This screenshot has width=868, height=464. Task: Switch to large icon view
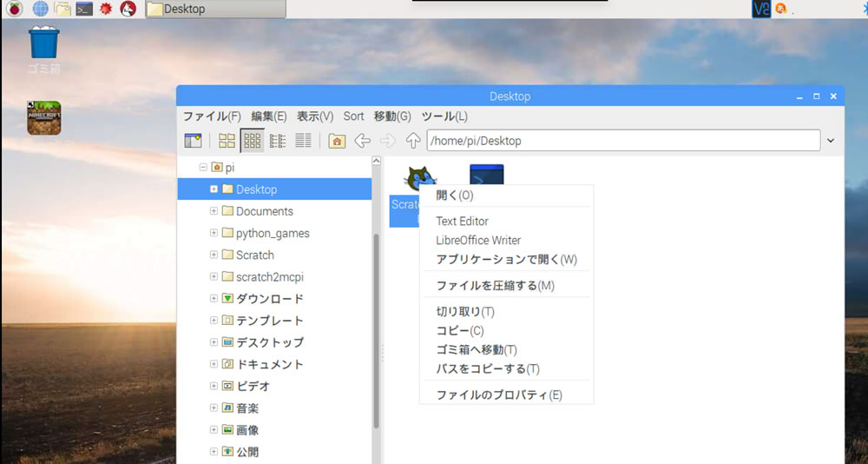coord(227,141)
